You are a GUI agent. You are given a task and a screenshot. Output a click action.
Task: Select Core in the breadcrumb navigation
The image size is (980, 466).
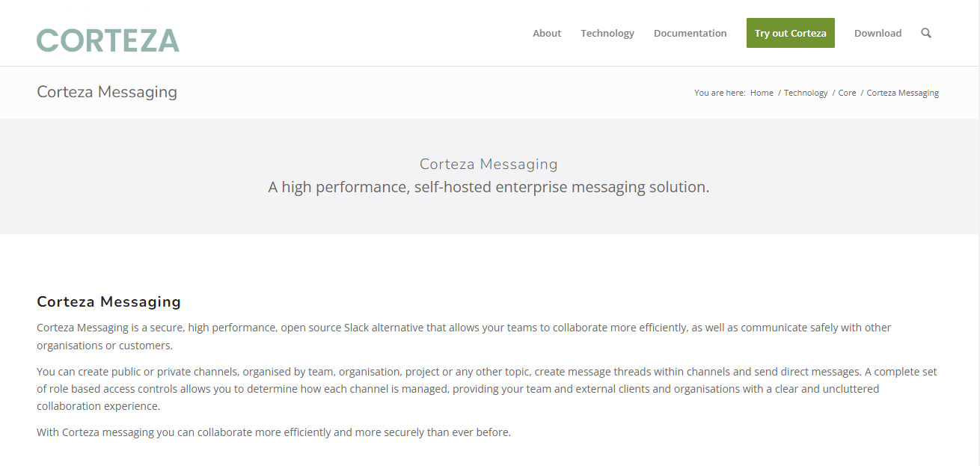(x=847, y=92)
